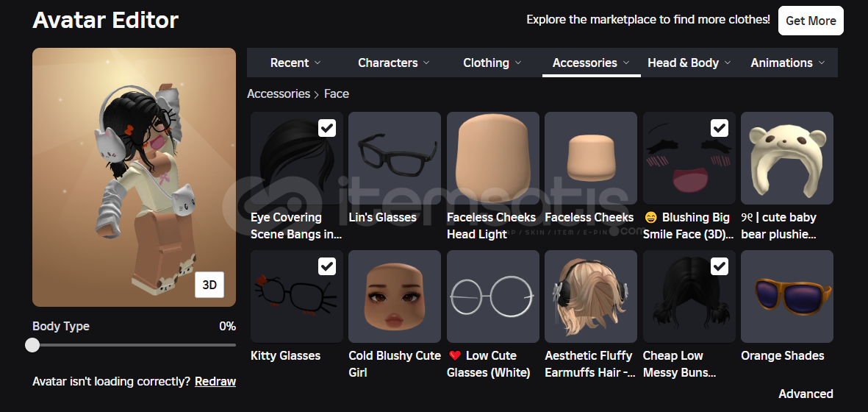
Task: Click the Lin's Glasses item name
Action: pyautogui.click(x=382, y=217)
